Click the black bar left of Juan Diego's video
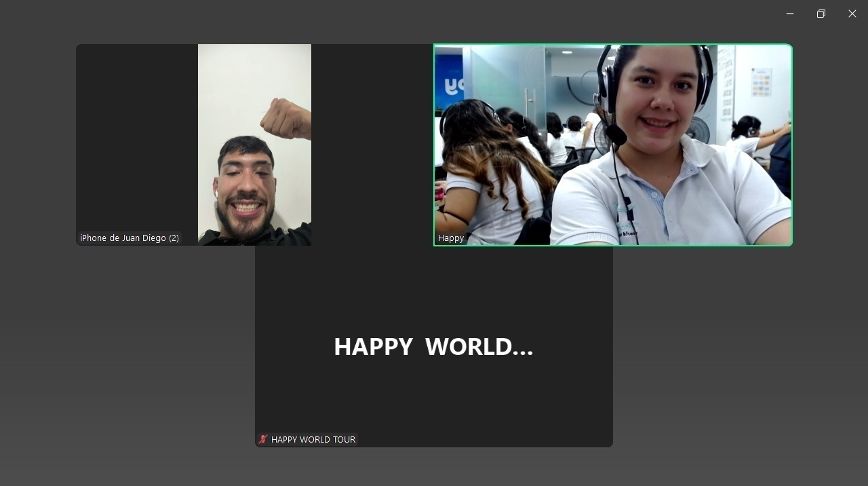This screenshot has width=868, height=486. pyautogui.click(x=136, y=136)
